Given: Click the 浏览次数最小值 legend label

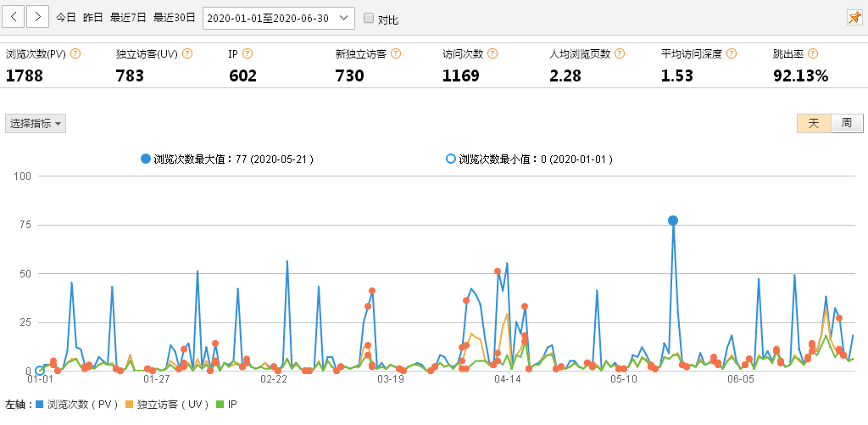Looking at the screenshot, I should coord(530,159).
